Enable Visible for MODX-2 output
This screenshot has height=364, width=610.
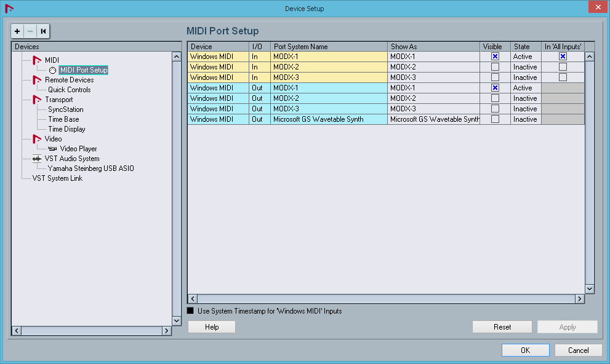point(495,98)
